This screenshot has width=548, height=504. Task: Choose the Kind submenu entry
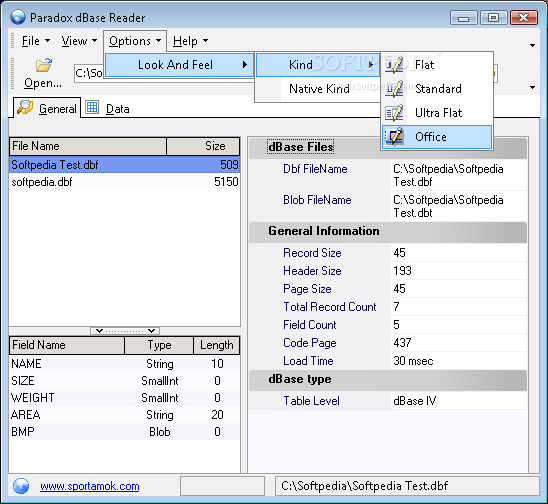(x=318, y=65)
